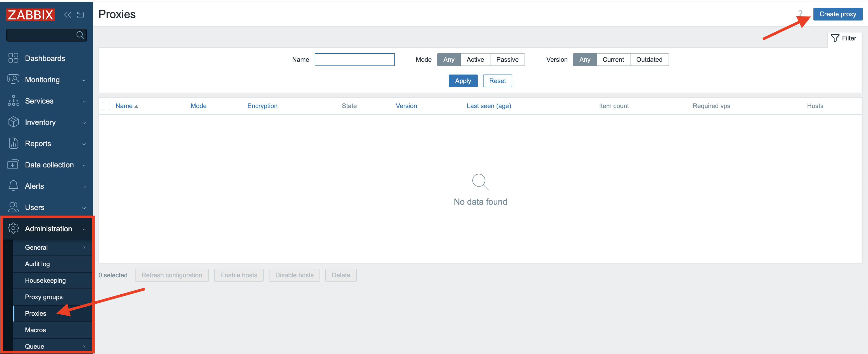The image size is (868, 354).
Task: Select the Dashboards icon in sidebar
Action: click(x=13, y=58)
